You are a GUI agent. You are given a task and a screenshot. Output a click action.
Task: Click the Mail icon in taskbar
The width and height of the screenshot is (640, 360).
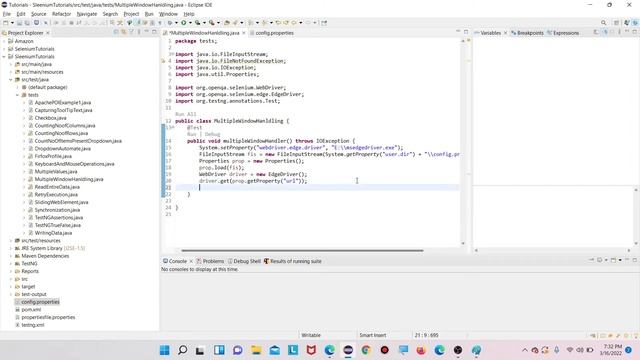[x=274, y=350]
